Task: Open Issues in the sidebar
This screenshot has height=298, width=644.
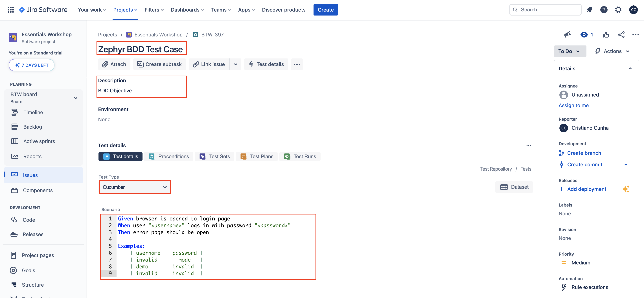Action: pos(43,175)
